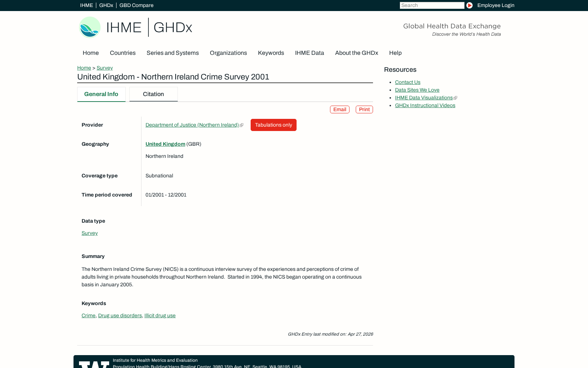Image resolution: width=588 pixels, height=368 pixels.
Task: Open the United Kingdom geography link
Action: click(x=165, y=144)
